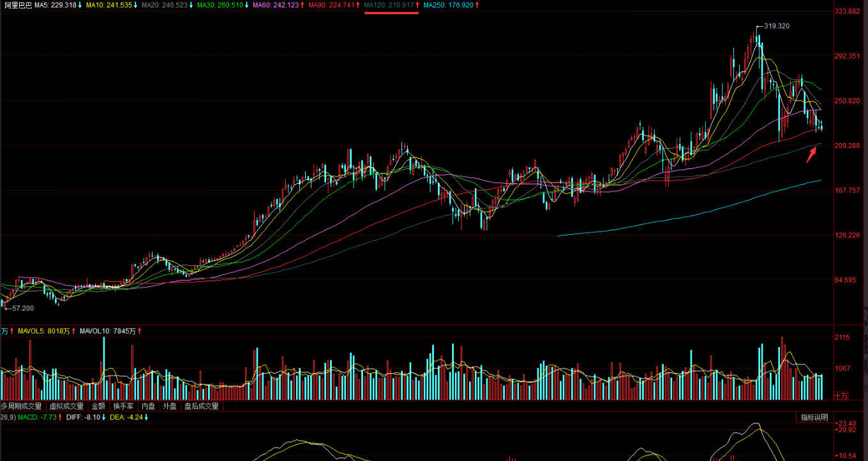Select the 金额 indicator tab
The image size is (868, 461).
click(x=98, y=406)
